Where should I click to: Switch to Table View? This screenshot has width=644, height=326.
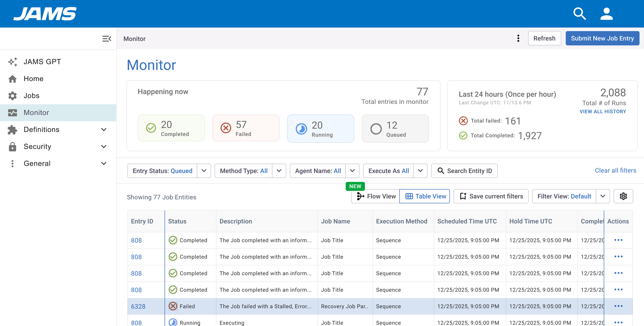pos(425,196)
